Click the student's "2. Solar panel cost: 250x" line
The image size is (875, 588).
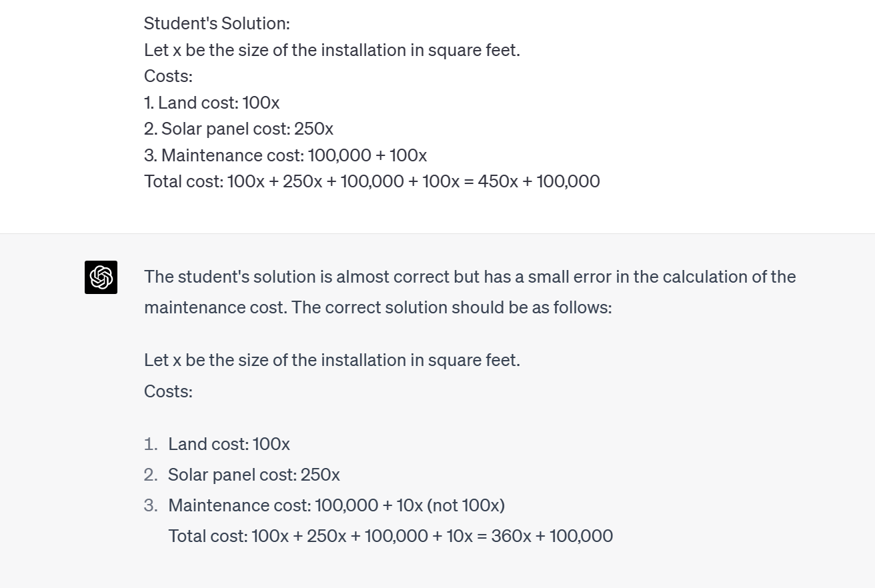click(x=238, y=129)
